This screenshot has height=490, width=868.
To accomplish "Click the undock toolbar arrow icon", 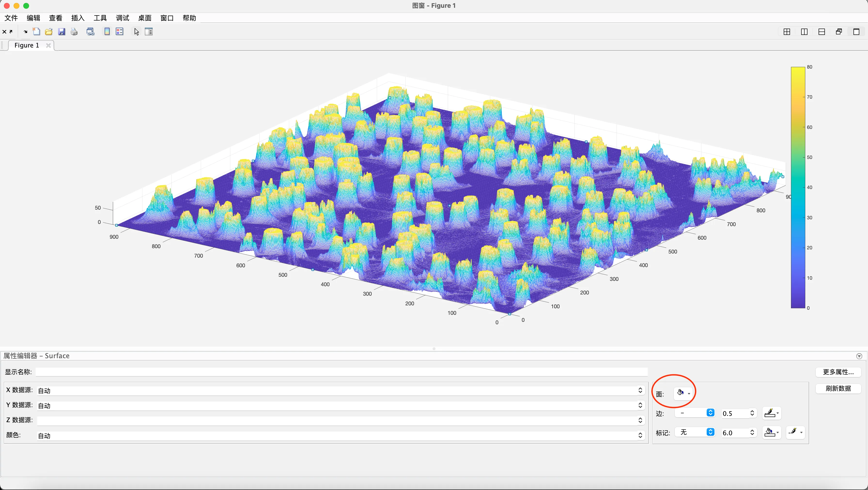I will (x=11, y=32).
